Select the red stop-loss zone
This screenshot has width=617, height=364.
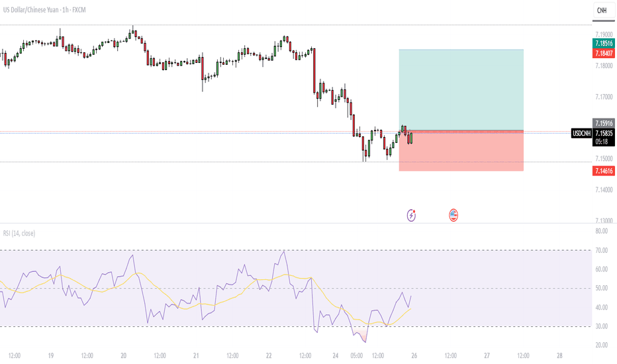(x=461, y=151)
